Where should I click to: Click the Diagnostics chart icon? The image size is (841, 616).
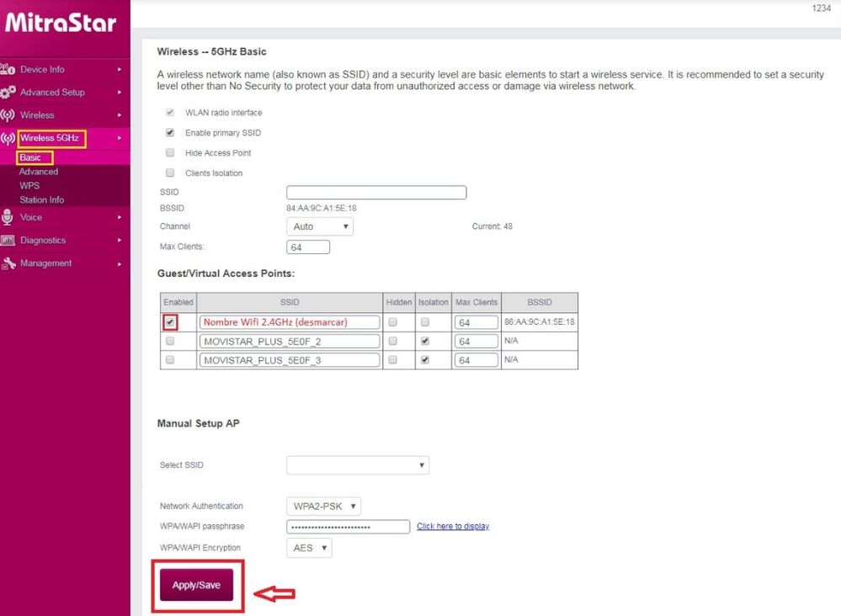8,241
